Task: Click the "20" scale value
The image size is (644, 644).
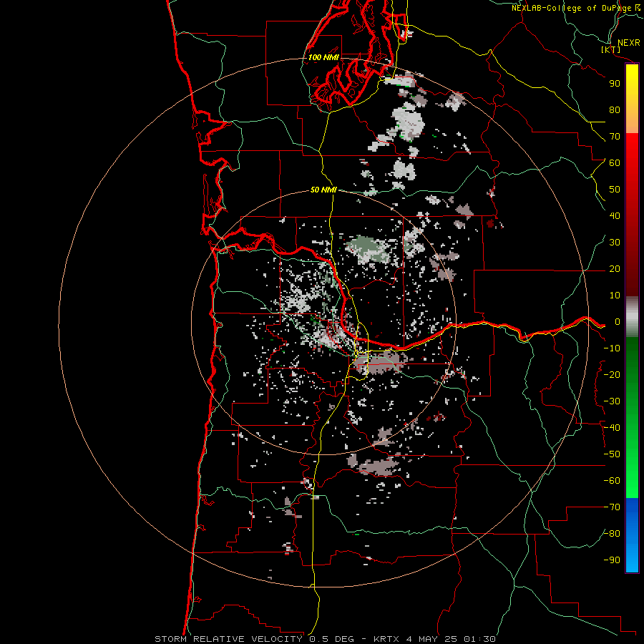Action: [x=615, y=269]
